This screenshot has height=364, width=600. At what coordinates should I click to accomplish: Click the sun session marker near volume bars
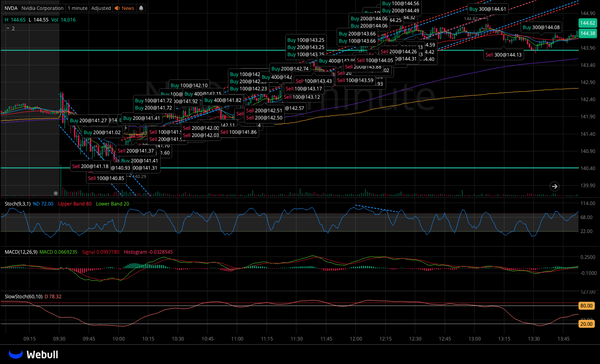click(x=56, y=193)
